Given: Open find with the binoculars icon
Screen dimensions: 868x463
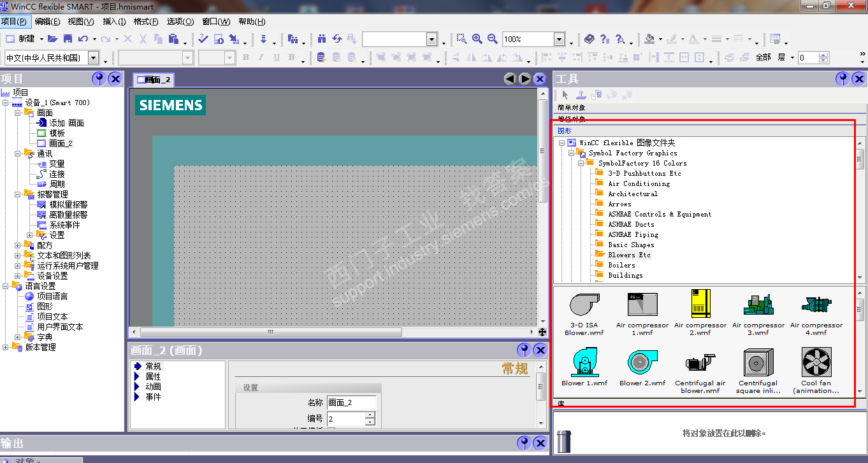Looking at the screenshot, I should coord(322,39).
